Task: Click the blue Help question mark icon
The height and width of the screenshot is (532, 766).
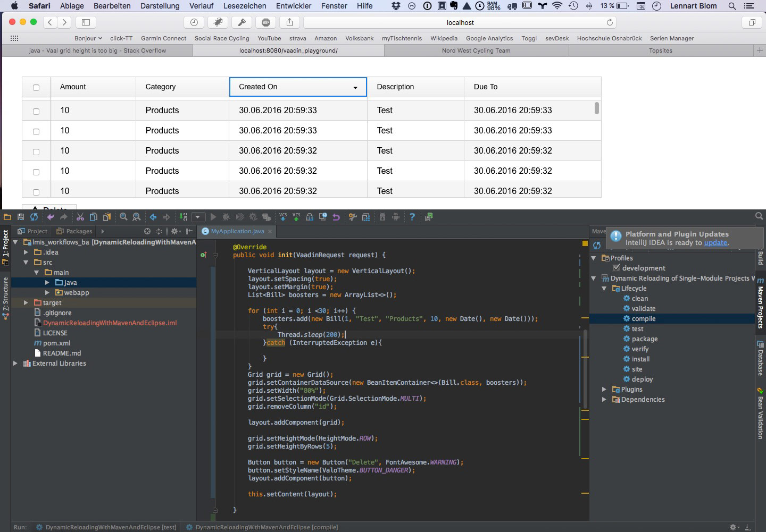Action: 412,217
